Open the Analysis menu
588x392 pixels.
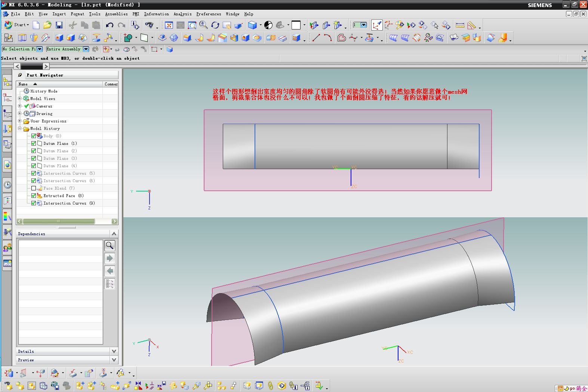[x=182, y=14]
